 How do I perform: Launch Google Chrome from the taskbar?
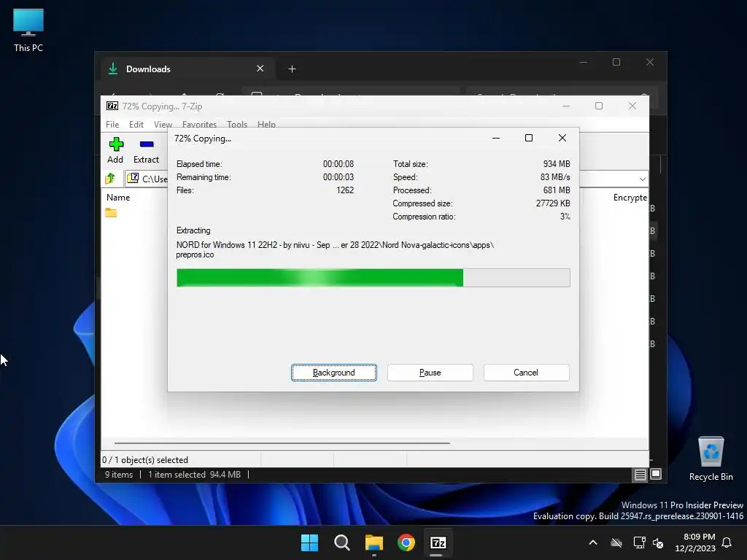tap(406, 542)
